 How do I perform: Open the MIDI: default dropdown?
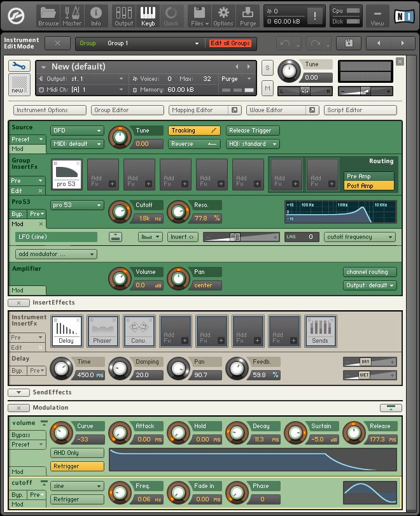tap(77, 144)
